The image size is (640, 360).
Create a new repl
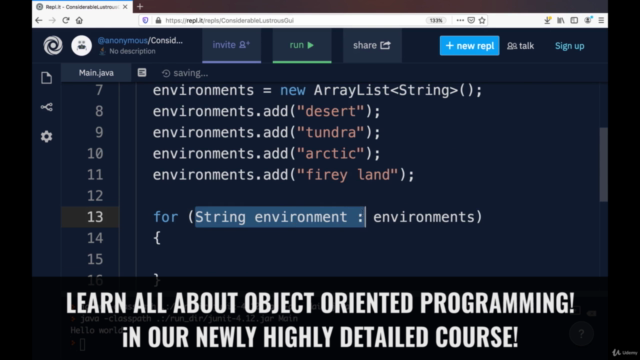coord(469,46)
